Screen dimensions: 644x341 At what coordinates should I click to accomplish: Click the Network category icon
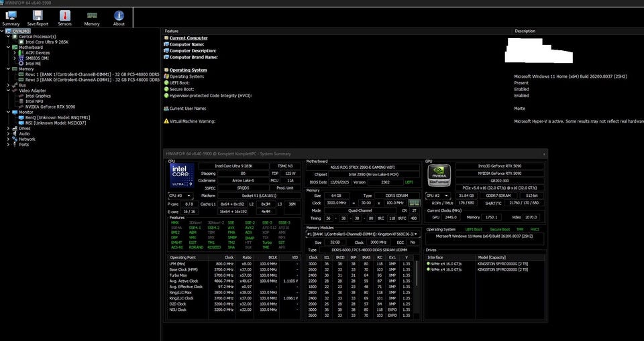(x=15, y=139)
